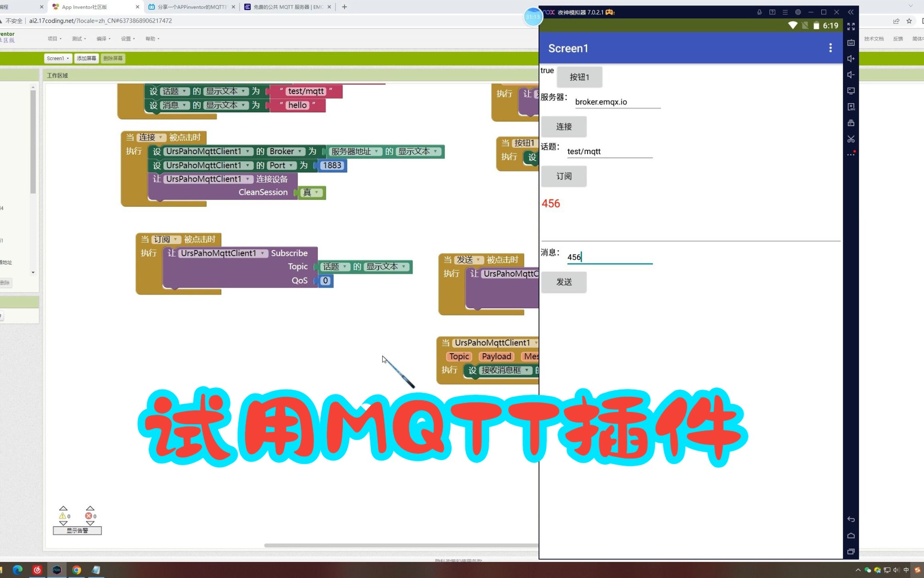Toggle CleanSession 真 boolean block
The width and height of the screenshot is (924, 578).
[x=311, y=193]
